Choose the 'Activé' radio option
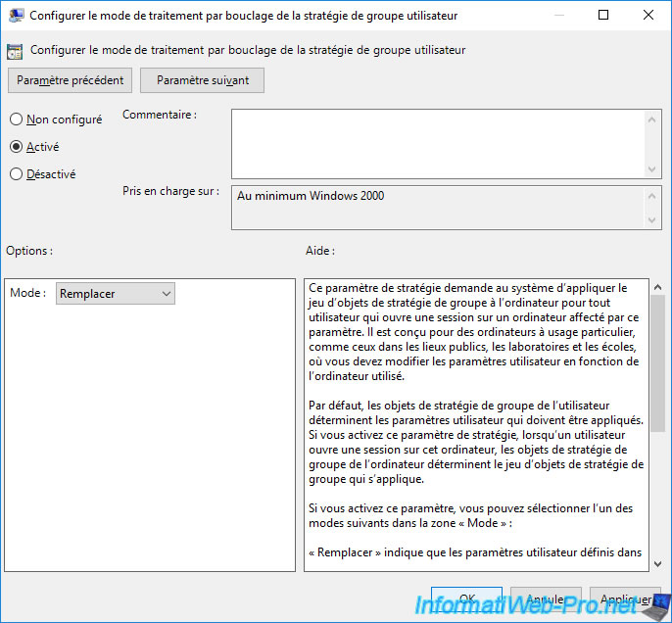Viewport: 672px width, 623px height. coord(16,147)
